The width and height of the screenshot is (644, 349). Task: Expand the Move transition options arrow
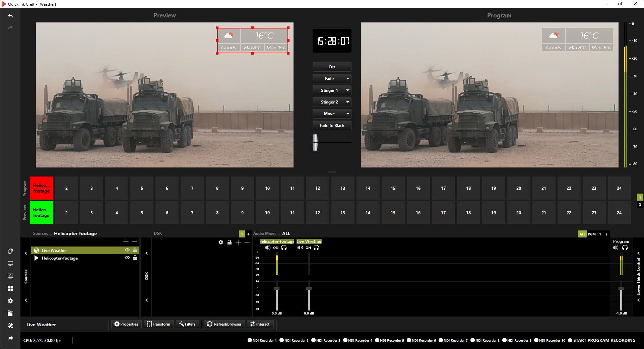[348, 114]
